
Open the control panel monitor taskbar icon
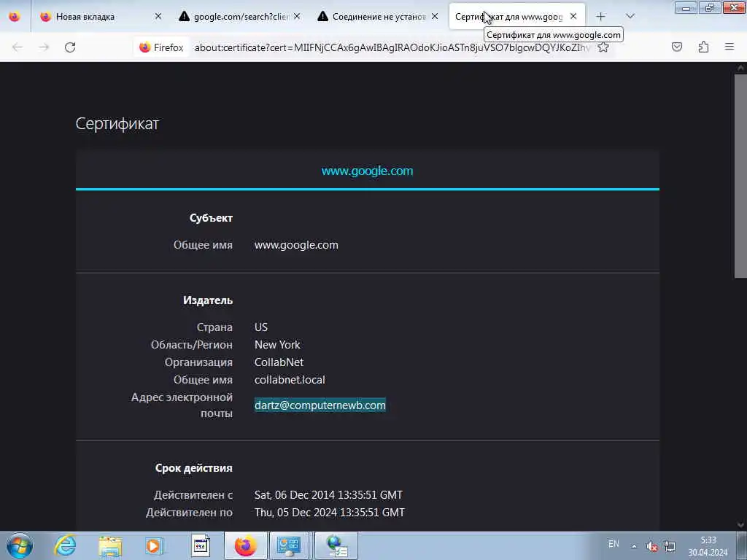(x=289, y=545)
